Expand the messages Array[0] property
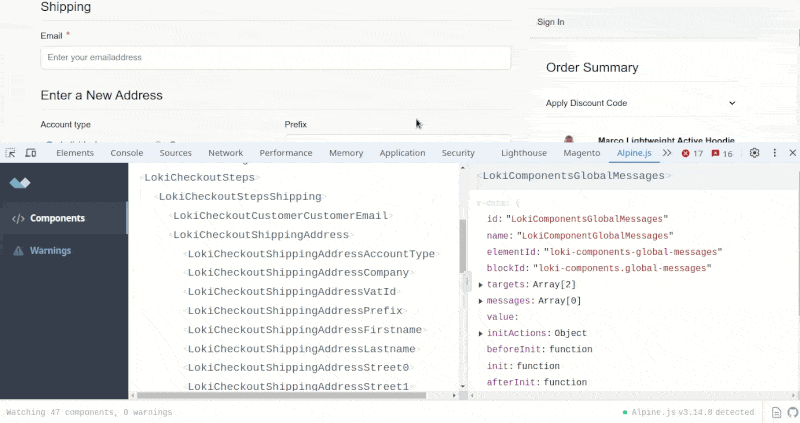The width and height of the screenshot is (800, 423). pos(481,301)
